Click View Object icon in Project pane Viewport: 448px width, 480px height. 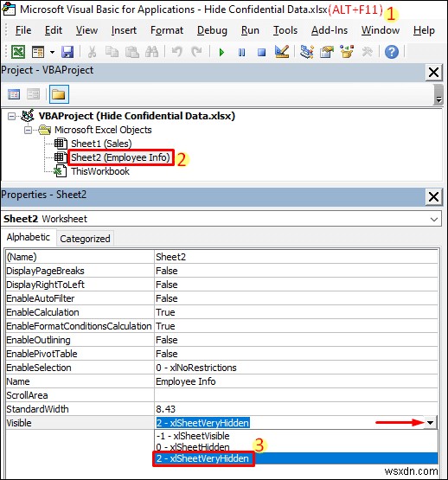tap(33, 94)
